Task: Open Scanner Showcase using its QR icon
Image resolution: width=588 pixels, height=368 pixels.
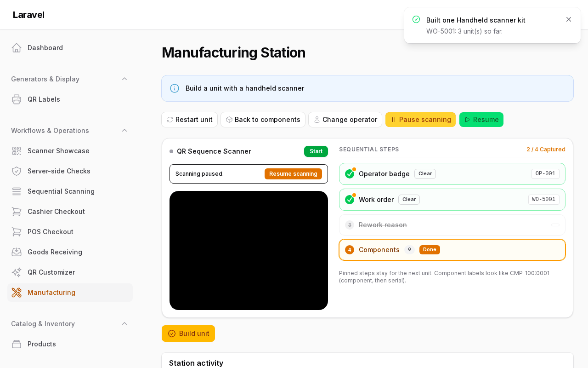Action: click(17, 151)
